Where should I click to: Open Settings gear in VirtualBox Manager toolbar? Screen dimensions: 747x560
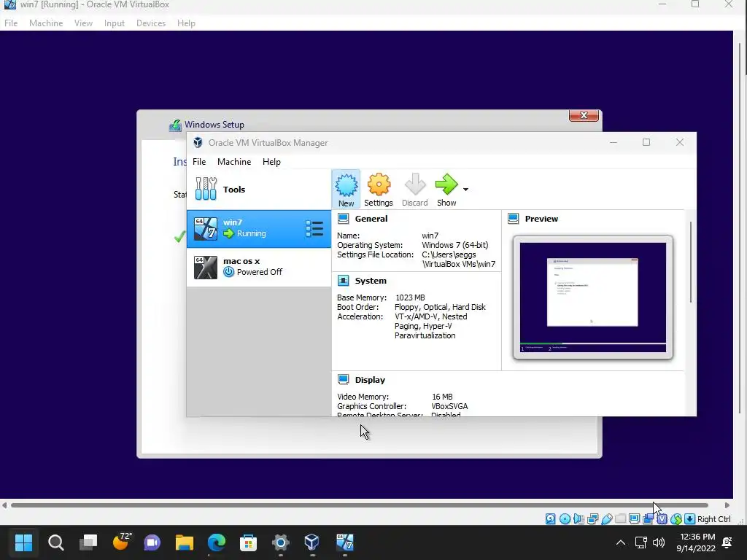pos(379,189)
